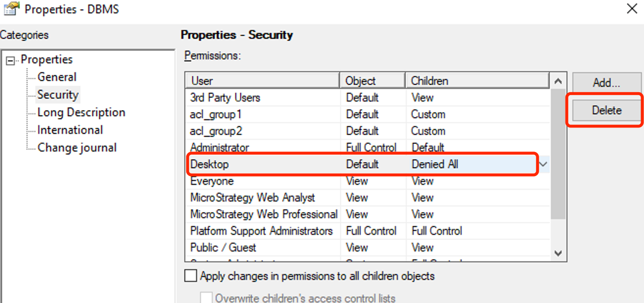644x303 pixels.
Task: Enable apply changes to all children objects
Action: pos(191,276)
